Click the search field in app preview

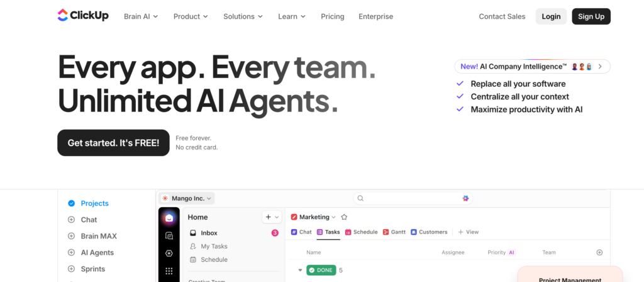click(409, 198)
